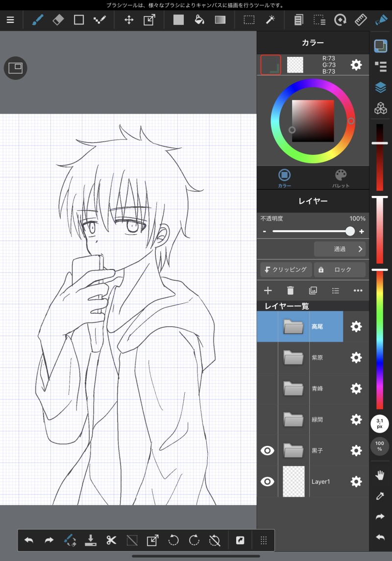Switch to the パレット palette tab
This screenshot has width=392, height=561.
coord(341,178)
